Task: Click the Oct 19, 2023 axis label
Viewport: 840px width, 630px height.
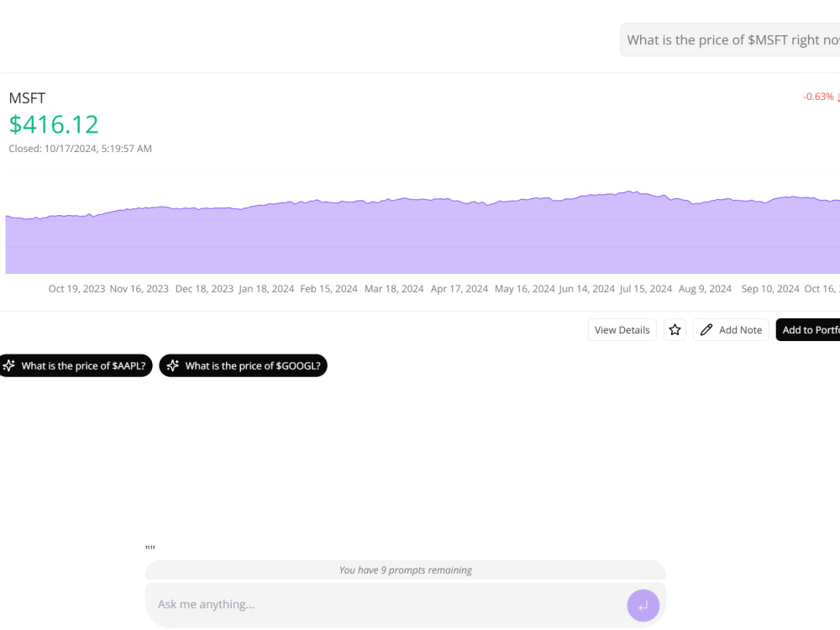Action: point(76,289)
